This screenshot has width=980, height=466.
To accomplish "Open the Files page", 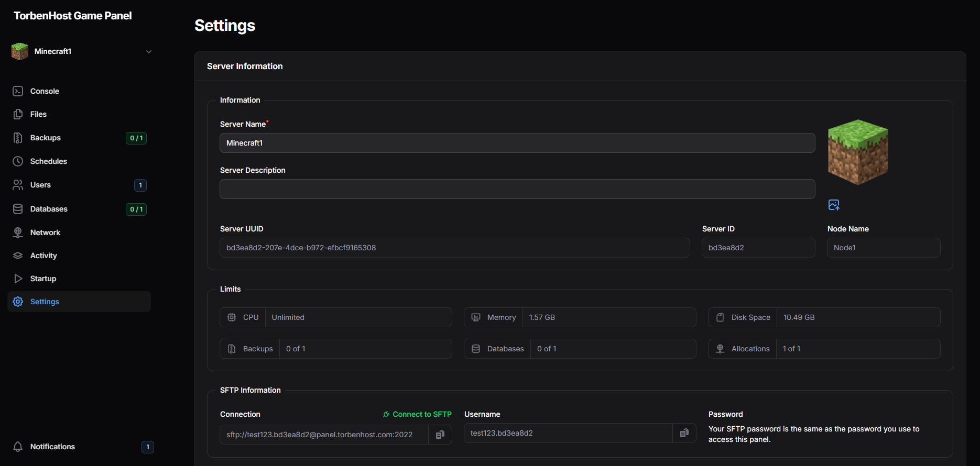I will (x=38, y=114).
